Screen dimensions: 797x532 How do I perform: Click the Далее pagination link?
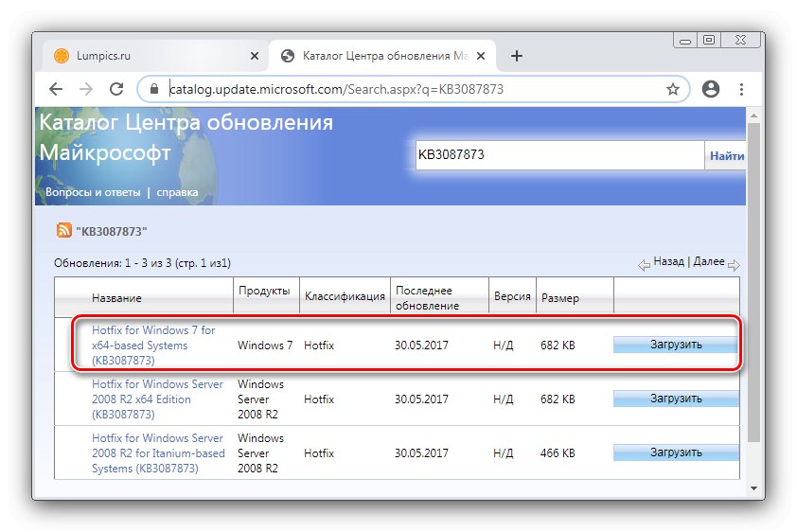tap(709, 261)
